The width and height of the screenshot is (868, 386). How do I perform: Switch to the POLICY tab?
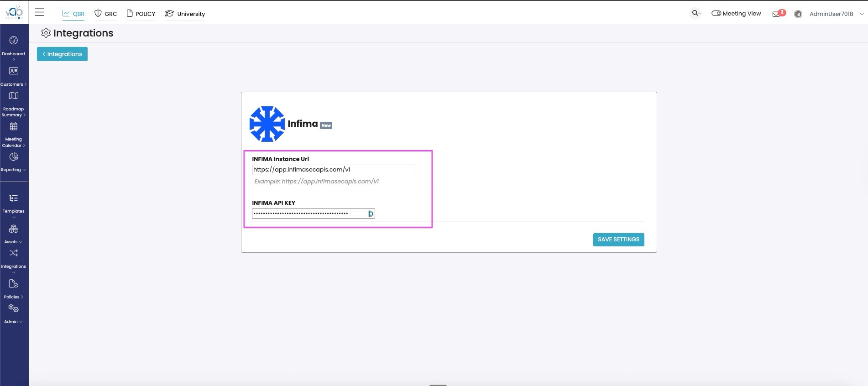(x=141, y=14)
